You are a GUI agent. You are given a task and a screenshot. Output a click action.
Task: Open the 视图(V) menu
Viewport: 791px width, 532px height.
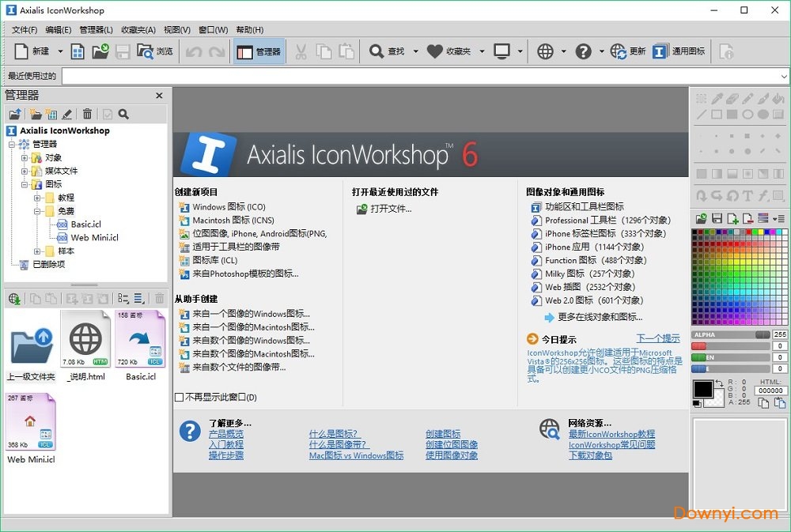point(176,30)
